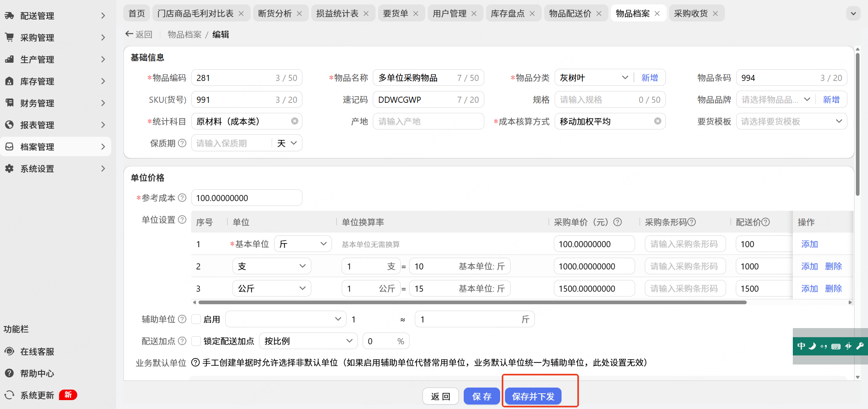Click the 报表管理 chart icon

9,125
